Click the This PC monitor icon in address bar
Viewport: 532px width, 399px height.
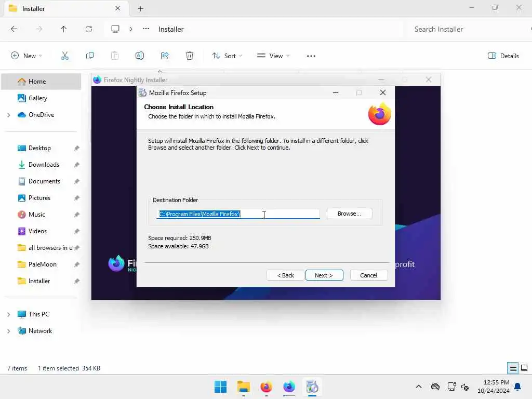click(x=115, y=29)
